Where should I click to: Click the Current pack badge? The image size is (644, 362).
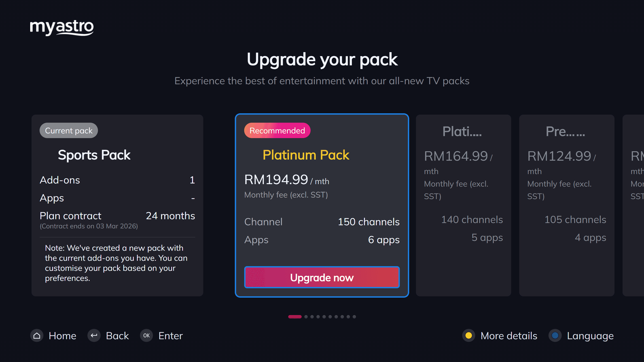(69, 130)
